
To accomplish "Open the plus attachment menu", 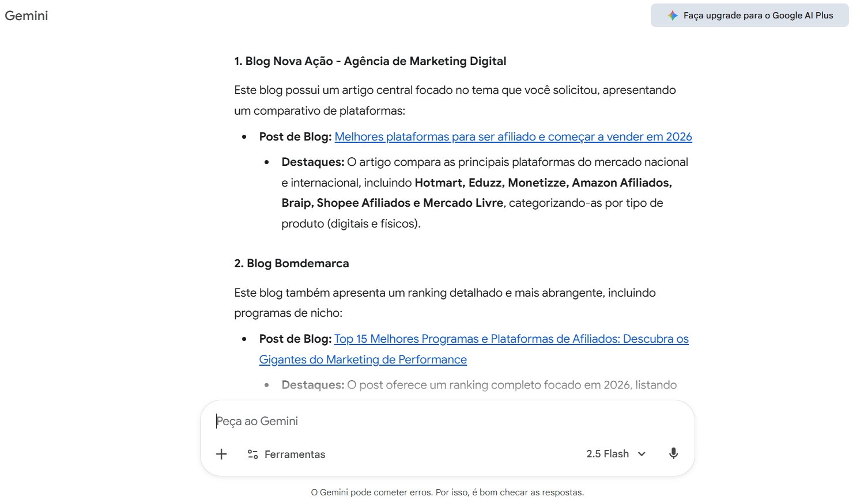I will (x=221, y=454).
